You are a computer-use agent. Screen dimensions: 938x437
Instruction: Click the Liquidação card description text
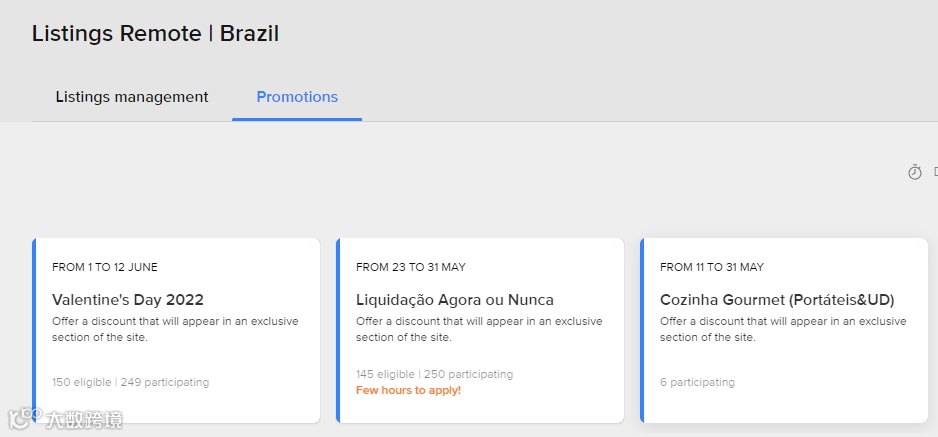coord(479,329)
